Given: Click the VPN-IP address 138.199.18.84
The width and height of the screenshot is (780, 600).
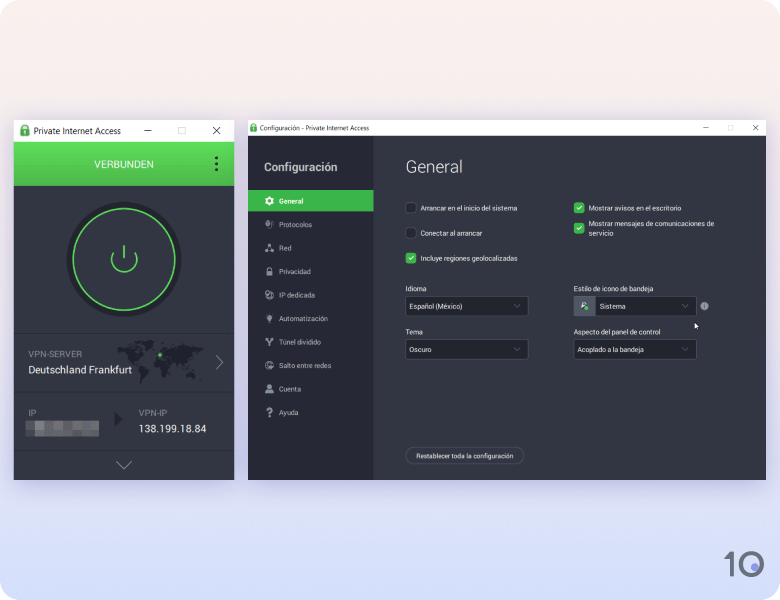Looking at the screenshot, I should tap(172, 428).
